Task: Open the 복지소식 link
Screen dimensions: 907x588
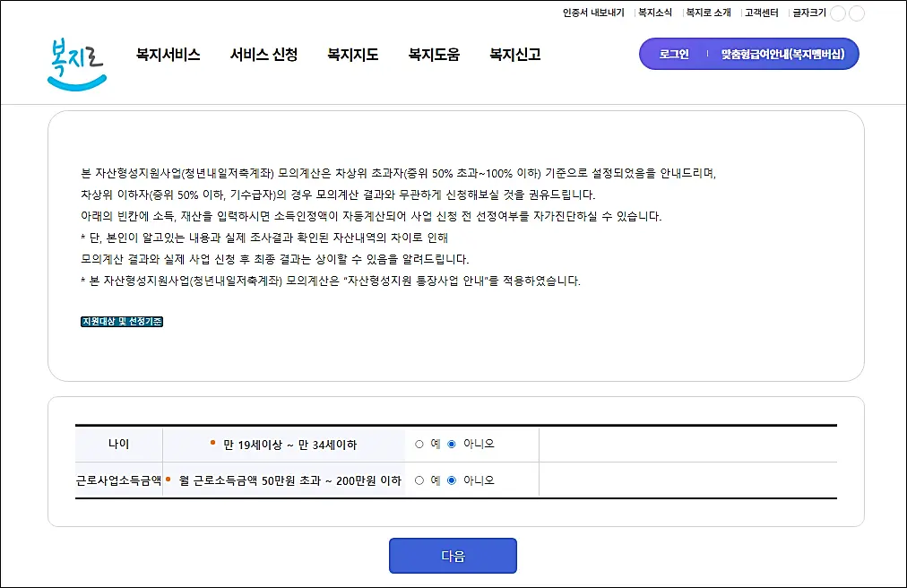Action: 656,13
